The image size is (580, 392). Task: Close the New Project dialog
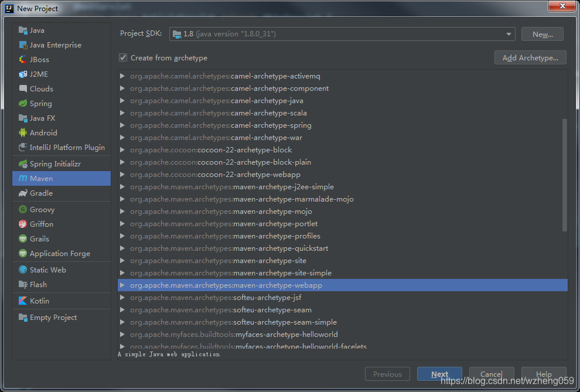562,6
